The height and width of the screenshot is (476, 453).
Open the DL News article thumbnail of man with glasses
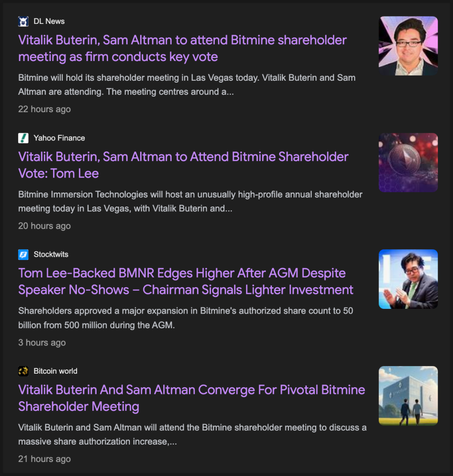[408, 46]
